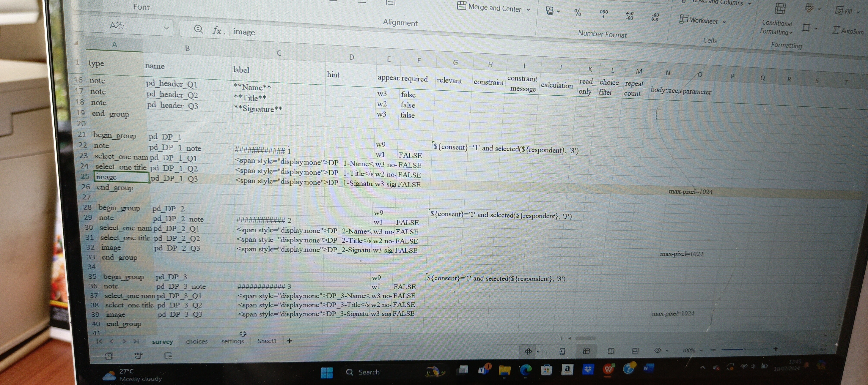Viewport: 868px width, 385px height.
Task: Toggle Page Break preview in status bar
Action: tap(635, 351)
